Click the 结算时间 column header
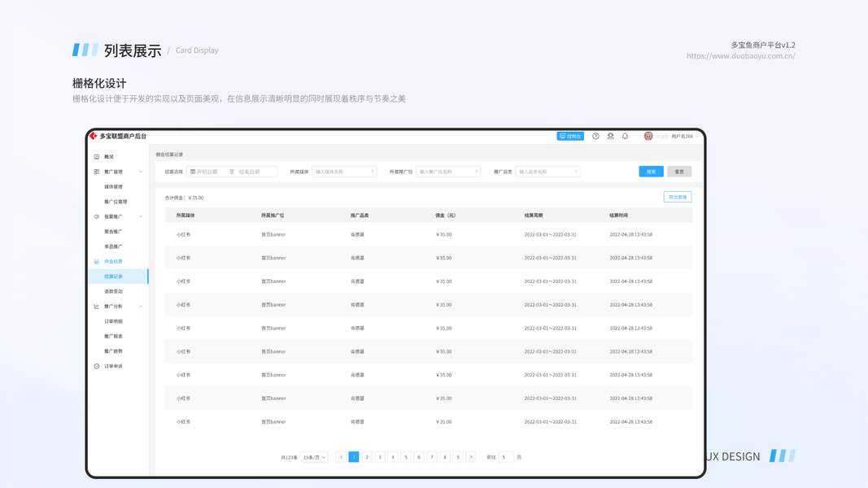The width and height of the screenshot is (868, 488). 619,216
